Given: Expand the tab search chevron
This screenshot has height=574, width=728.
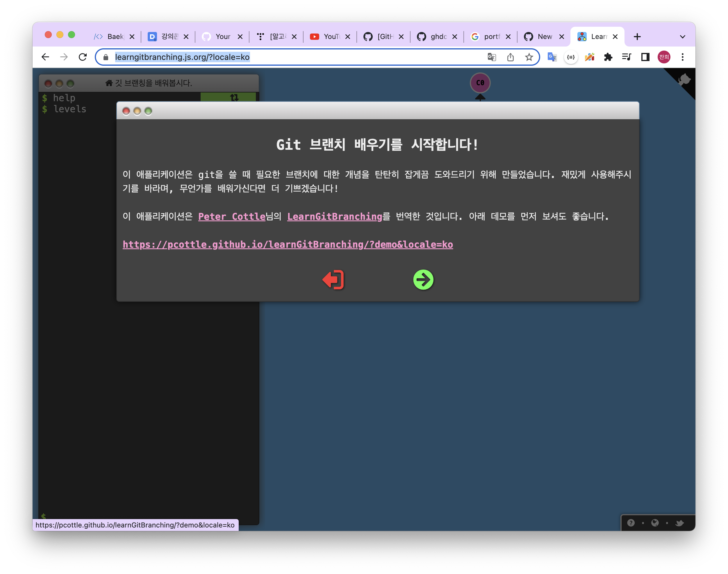Looking at the screenshot, I should pos(682,37).
